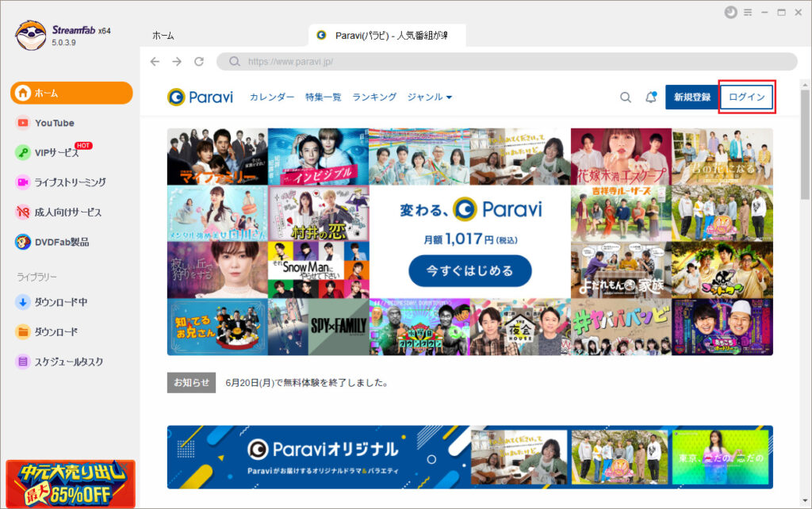812x509 pixels.
Task: Open the よだれもん家族 thumbnail
Action: (621, 270)
